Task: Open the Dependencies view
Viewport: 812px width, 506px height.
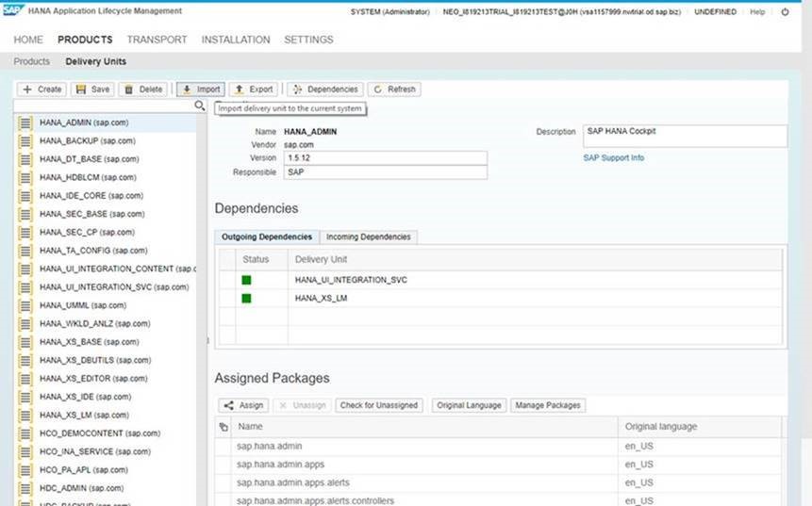Action: point(325,90)
